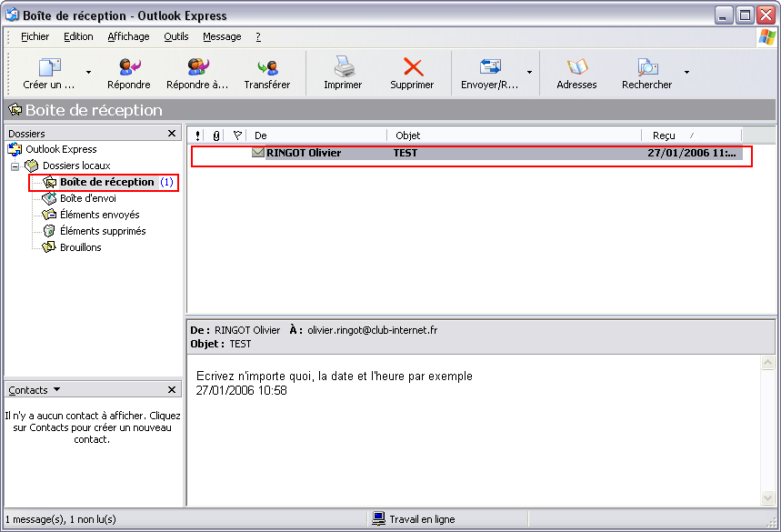Image resolution: width=781 pixels, height=532 pixels.
Task: Collapse the Dossiers locaux tree node
Action: pos(15,166)
